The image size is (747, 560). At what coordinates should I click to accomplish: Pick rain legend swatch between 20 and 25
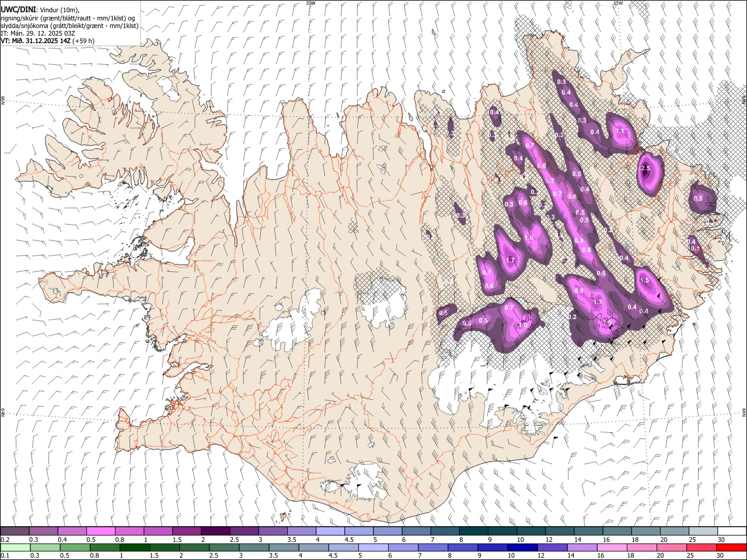[x=672, y=548]
